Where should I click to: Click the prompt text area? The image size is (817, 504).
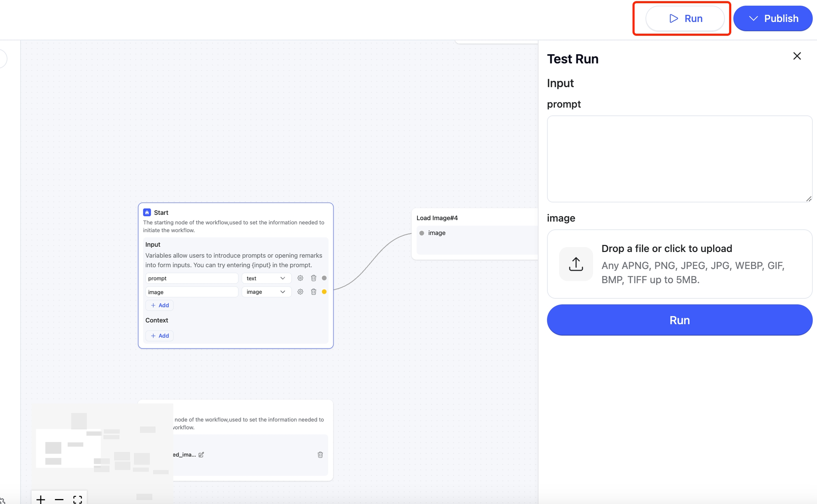click(x=679, y=159)
